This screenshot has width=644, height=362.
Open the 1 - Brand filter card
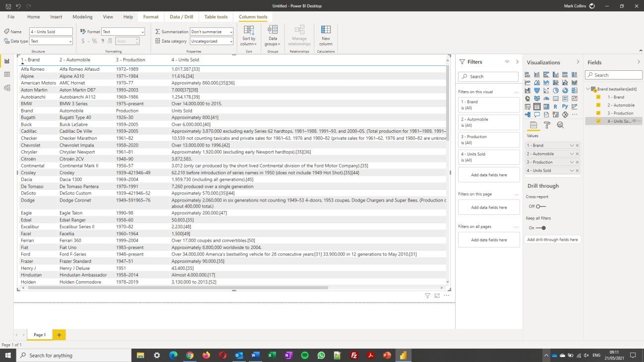[489, 104]
